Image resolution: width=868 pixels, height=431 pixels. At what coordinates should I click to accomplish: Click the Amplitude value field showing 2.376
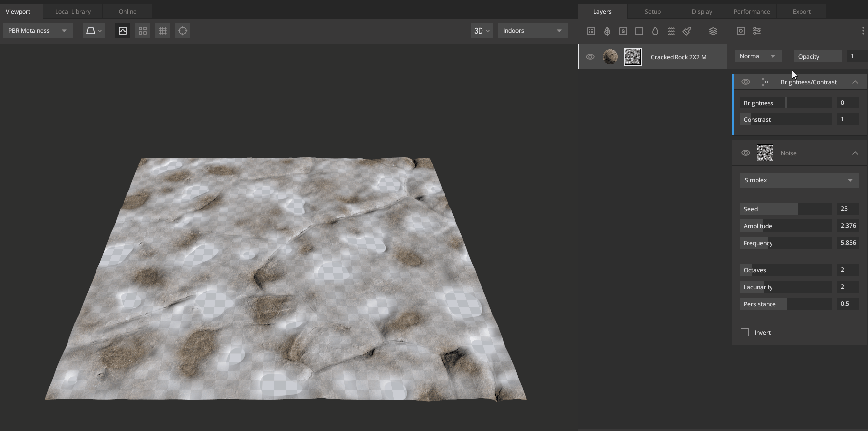(848, 226)
